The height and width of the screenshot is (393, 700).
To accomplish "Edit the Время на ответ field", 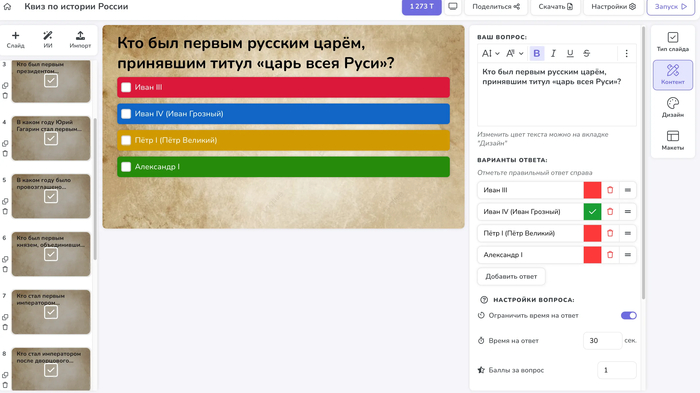I will (x=602, y=341).
